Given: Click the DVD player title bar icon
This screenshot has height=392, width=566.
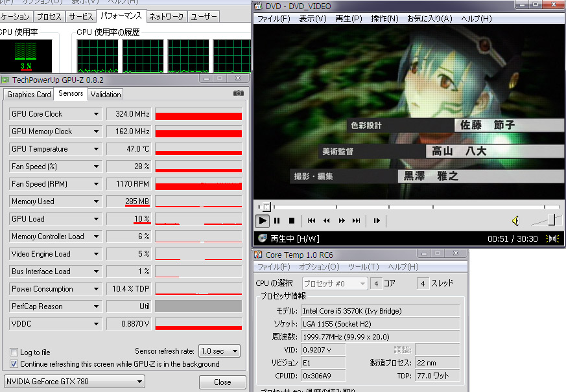Looking at the screenshot, I should click(x=258, y=6).
